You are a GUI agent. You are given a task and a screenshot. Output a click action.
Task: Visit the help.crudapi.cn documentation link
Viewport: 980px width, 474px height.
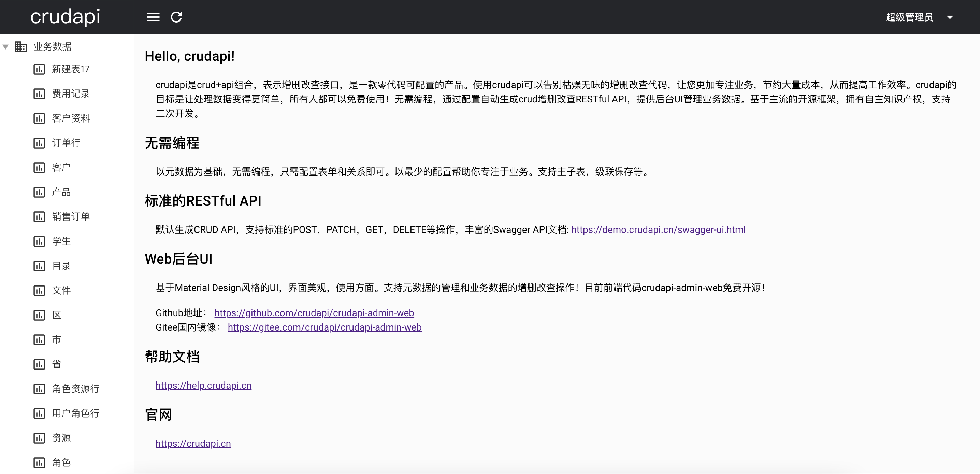[x=203, y=385]
